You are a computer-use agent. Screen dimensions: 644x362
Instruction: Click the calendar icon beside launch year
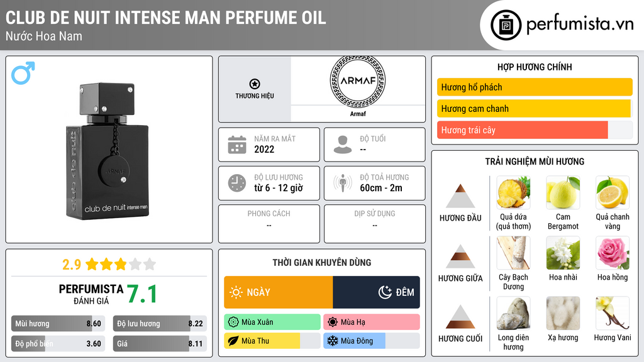point(236,145)
